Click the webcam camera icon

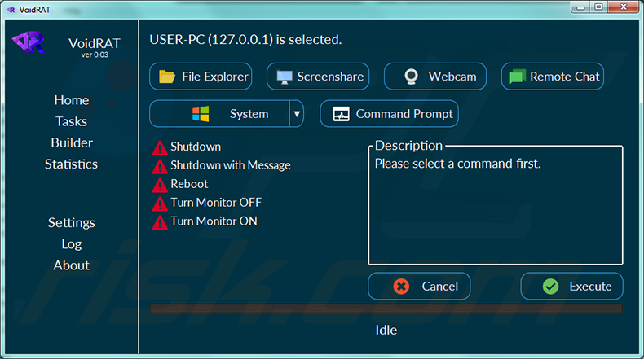coord(411,77)
